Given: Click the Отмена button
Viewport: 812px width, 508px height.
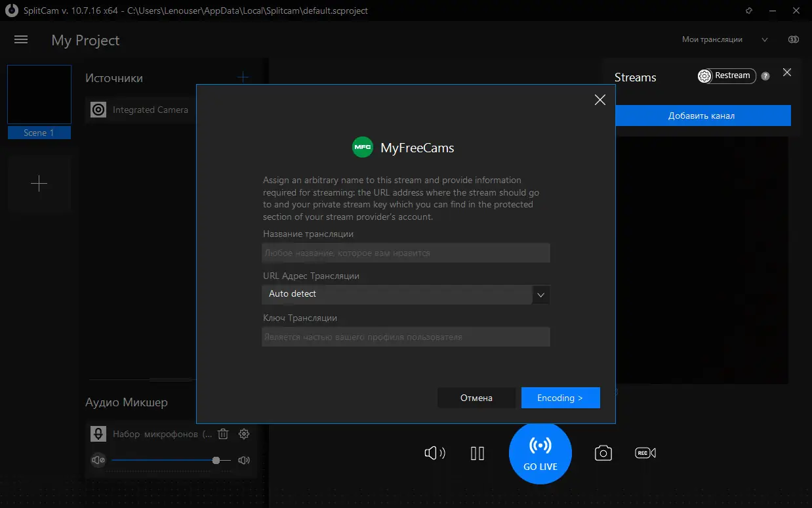Looking at the screenshot, I should 476,398.
